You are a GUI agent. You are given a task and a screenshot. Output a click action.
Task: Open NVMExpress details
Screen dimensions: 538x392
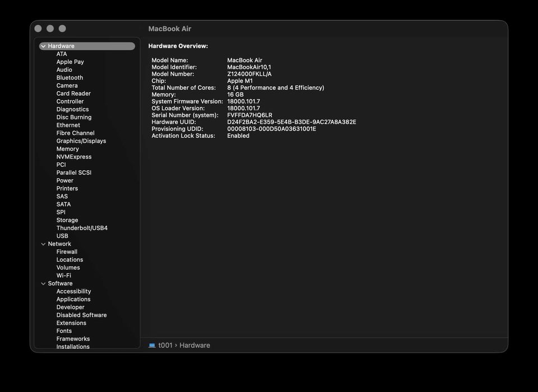pos(74,157)
